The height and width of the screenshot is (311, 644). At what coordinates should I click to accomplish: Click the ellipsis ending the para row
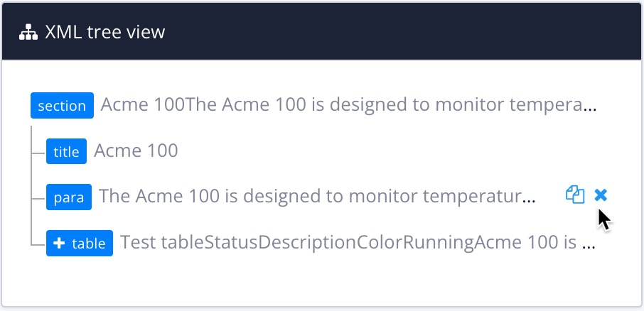pyautogui.click(x=529, y=200)
